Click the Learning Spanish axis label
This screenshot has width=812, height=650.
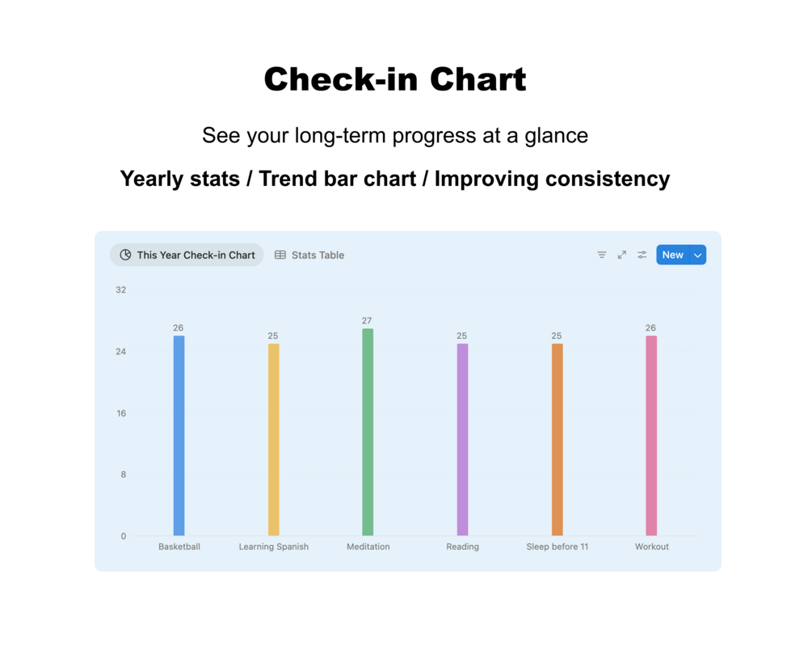[273, 547]
